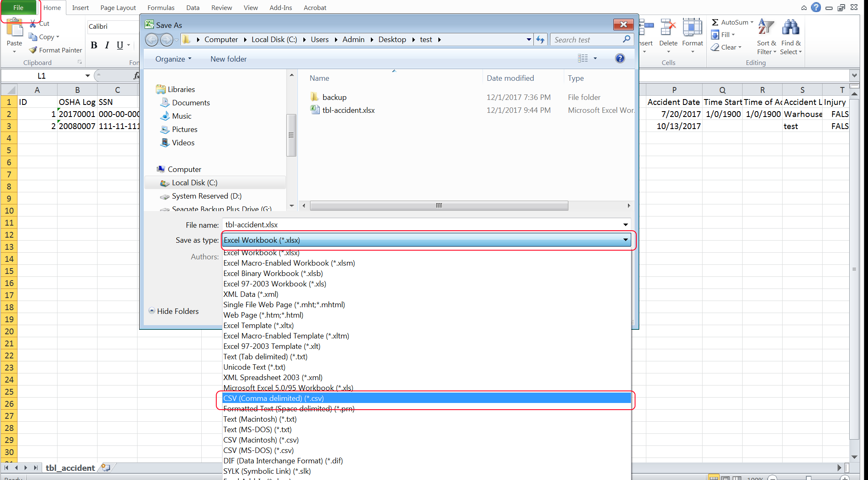Click the file list horizontal scrollbar thumb
This screenshot has height=480, width=868.
tap(439, 206)
